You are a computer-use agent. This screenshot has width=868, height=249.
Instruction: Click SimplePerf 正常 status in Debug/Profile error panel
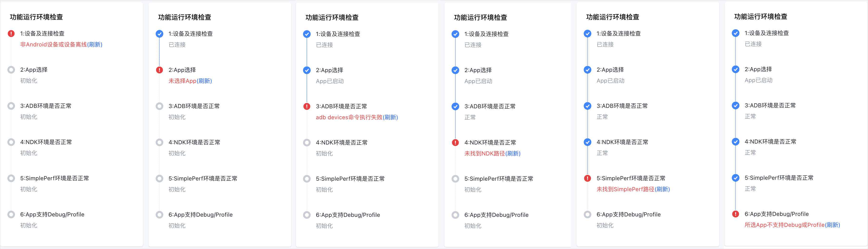coord(750,189)
